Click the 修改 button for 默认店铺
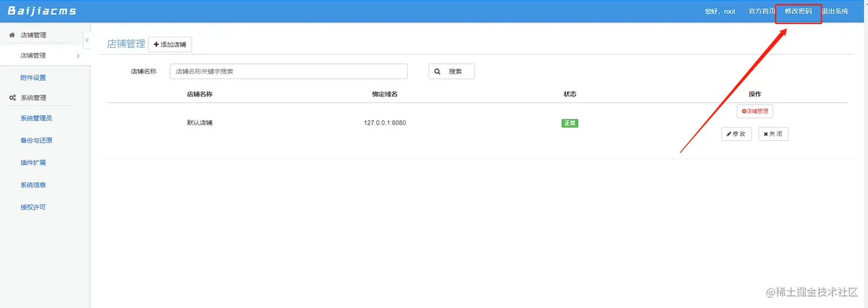The height and width of the screenshot is (308, 868). (x=737, y=134)
